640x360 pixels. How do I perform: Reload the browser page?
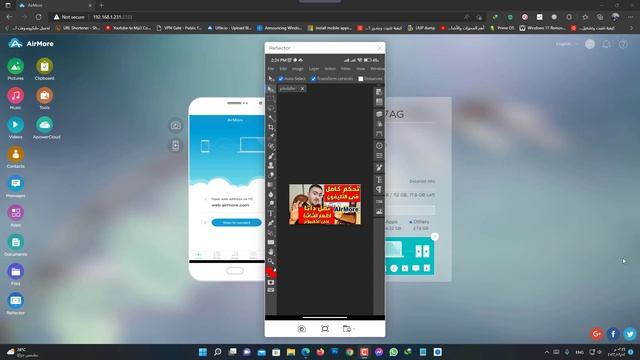click(38, 17)
